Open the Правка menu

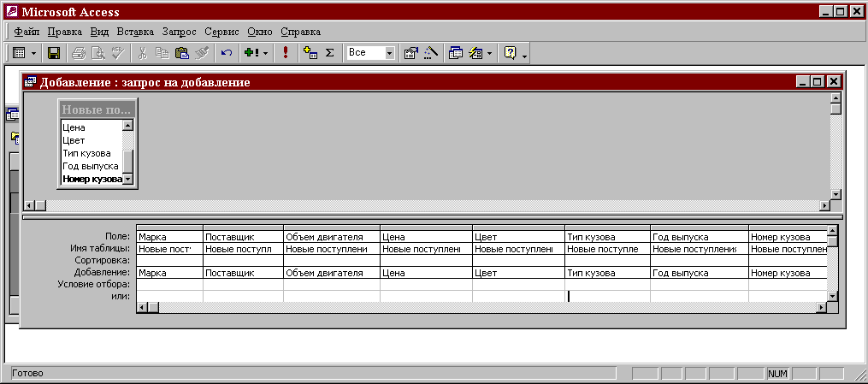pos(64,32)
